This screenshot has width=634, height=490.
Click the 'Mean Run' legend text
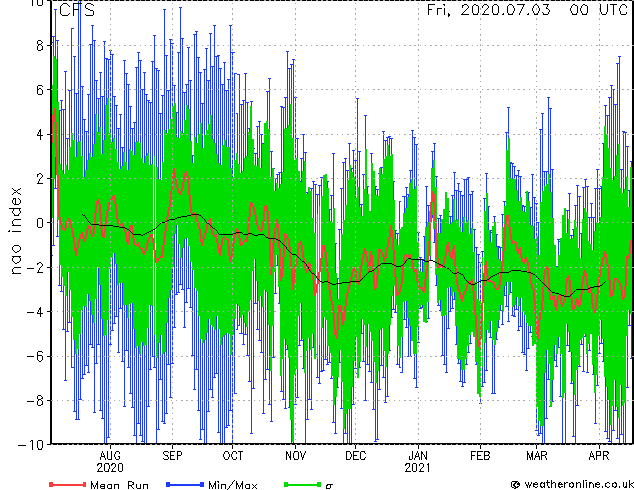120,485
